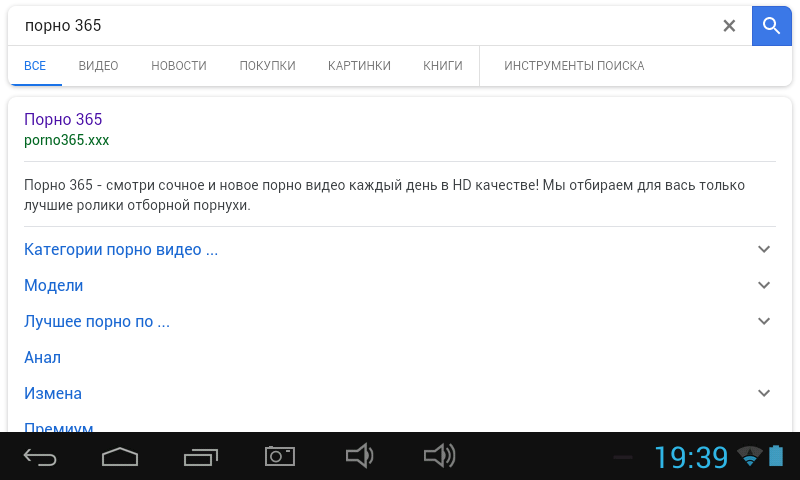This screenshot has width=800, height=480.
Task: Expand the Лучшее row chevron
Action: (x=764, y=321)
